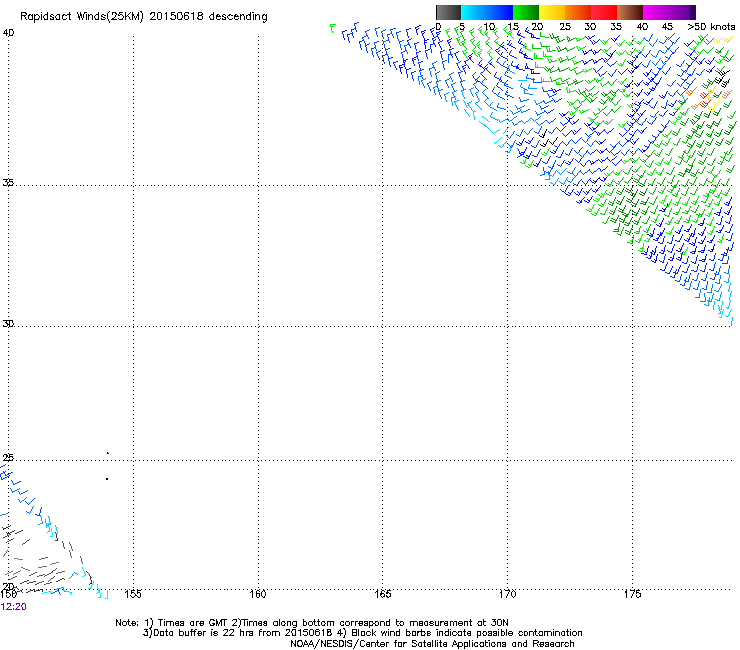Click the legend value '35'
Image resolution: width=740 pixels, height=650 pixels.
tap(615, 27)
